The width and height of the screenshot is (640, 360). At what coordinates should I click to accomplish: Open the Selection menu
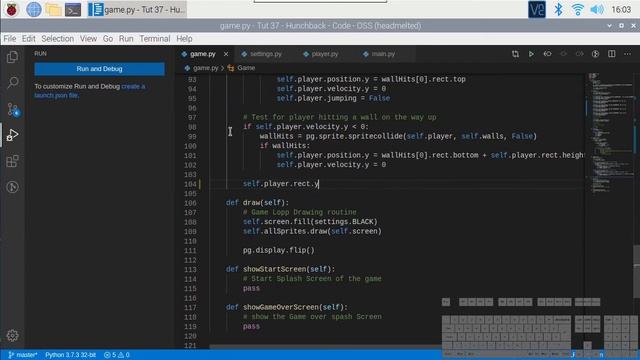click(x=58, y=39)
